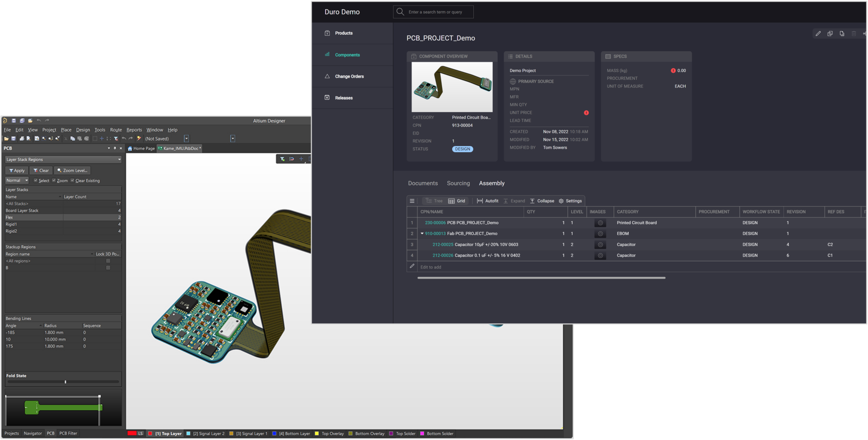Click the duplicate component icon in Duro
868x440 pixels.
(830, 33)
